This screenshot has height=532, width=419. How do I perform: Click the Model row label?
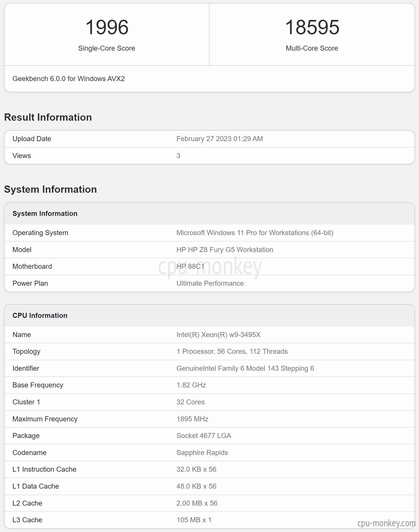(22, 250)
